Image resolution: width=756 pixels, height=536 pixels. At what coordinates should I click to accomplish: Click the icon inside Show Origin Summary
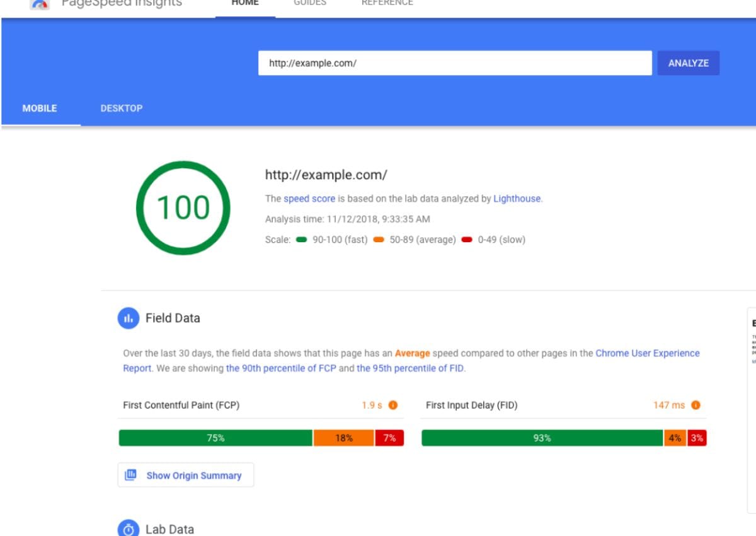(130, 475)
